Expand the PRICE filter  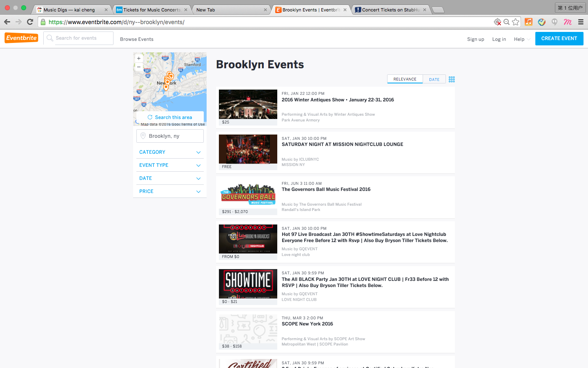click(170, 191)
